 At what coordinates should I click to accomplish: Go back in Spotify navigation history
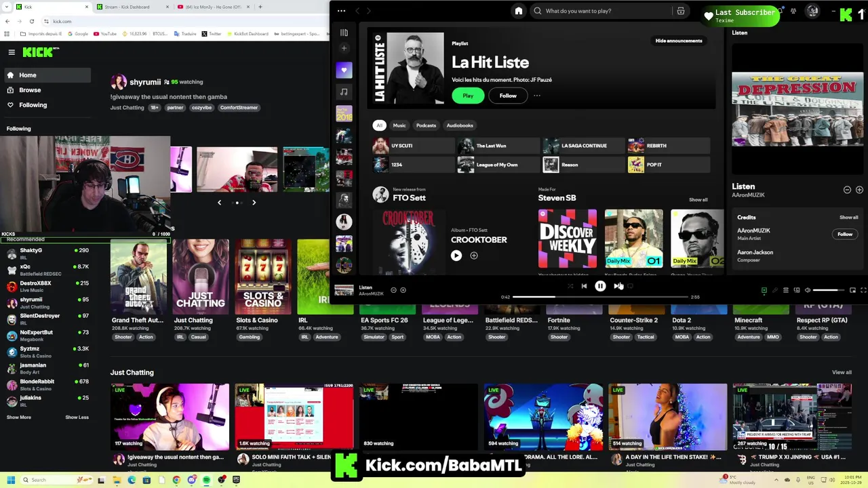pyautogui.click(x=358, y=11)
